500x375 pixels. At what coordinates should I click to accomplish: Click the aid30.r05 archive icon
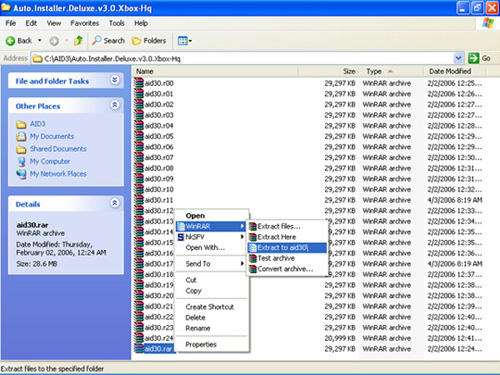tap(139, 136)
